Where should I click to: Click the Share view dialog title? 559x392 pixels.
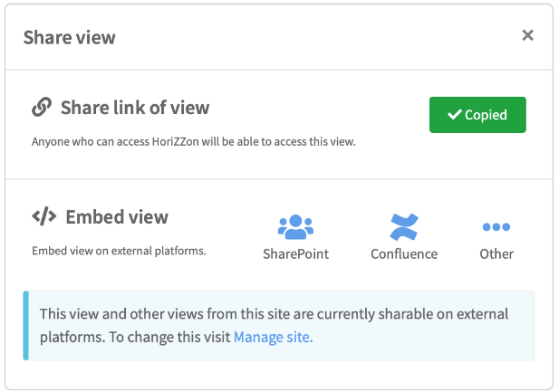(70, 37)
